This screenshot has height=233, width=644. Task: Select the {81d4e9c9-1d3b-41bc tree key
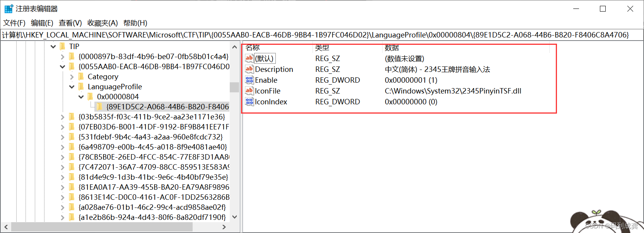(x=153, y=177)
